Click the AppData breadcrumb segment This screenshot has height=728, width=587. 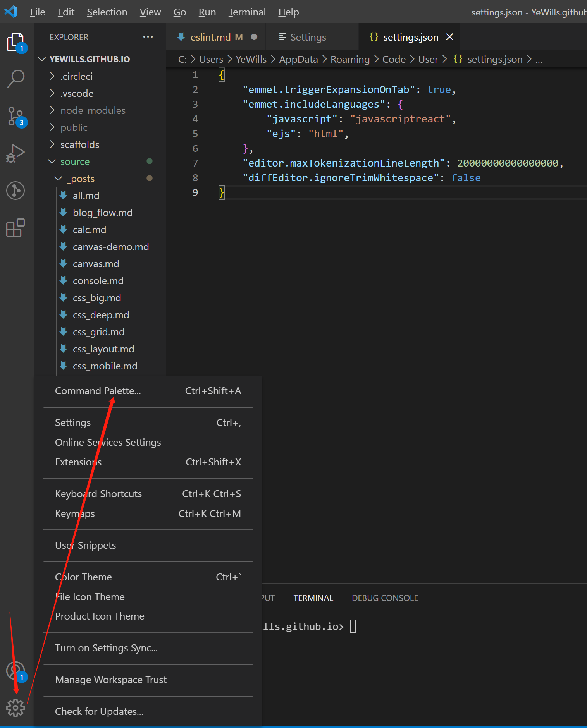298,59
